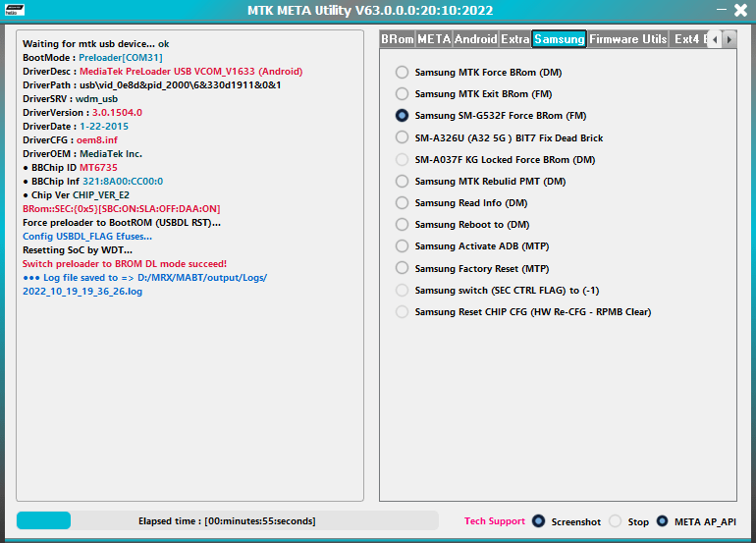Select the Samsung tab

coord(560,39)
